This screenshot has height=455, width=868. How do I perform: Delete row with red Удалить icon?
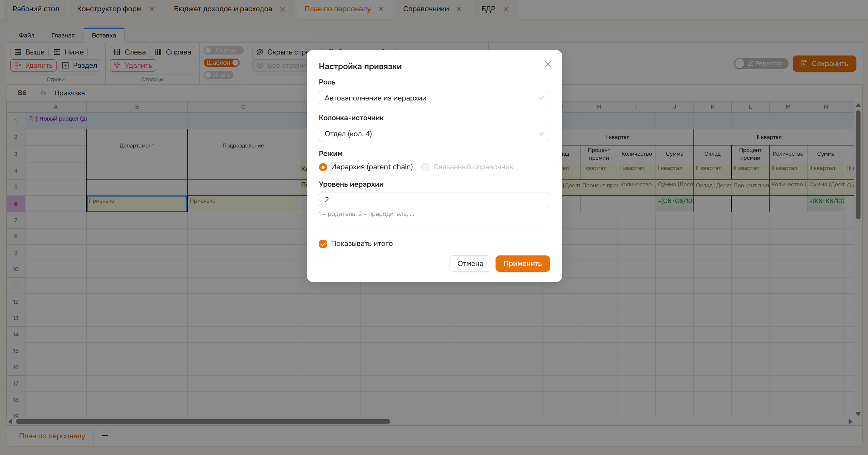33,65
